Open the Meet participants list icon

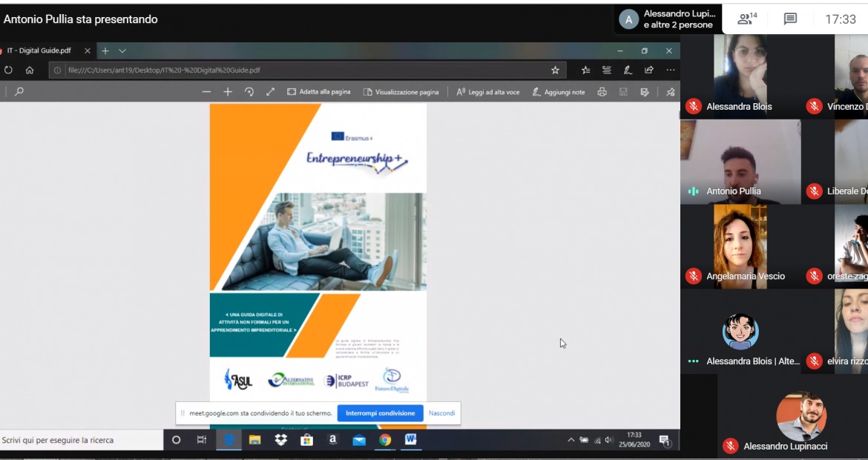click(x=747, y=19)
